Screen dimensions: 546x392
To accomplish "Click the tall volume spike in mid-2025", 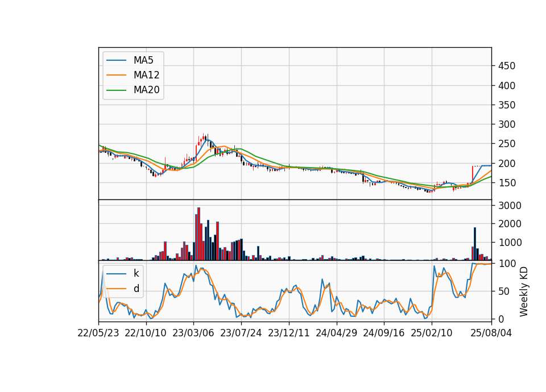I will [475, 244].
